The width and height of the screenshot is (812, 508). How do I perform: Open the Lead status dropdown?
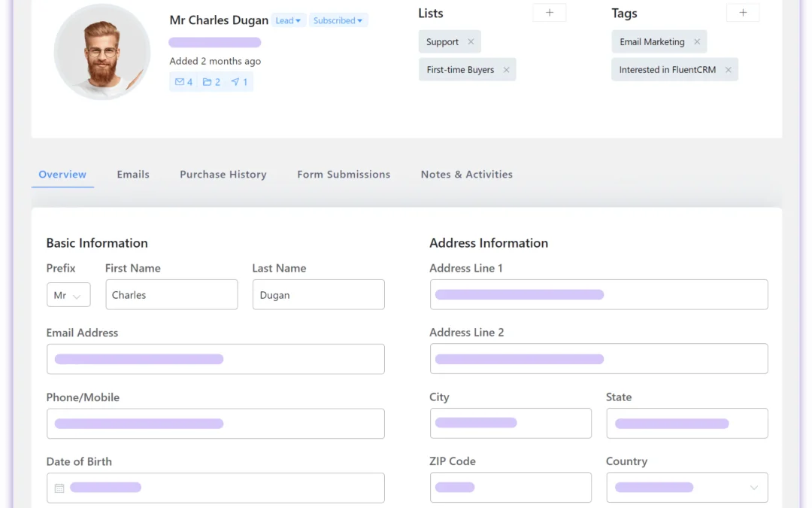(x=289, y=20)
